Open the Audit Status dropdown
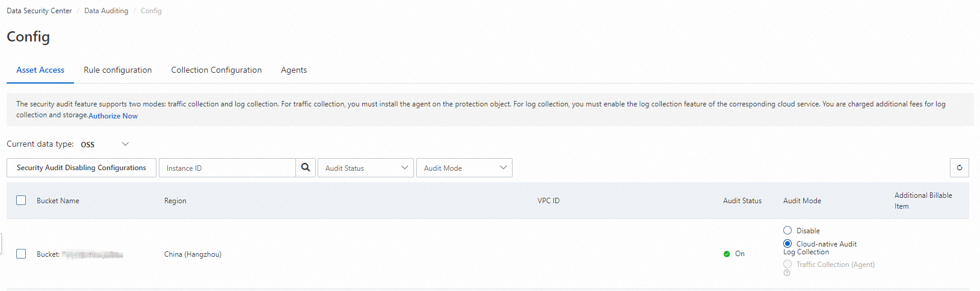980x291 pixels. pos(366,168)
